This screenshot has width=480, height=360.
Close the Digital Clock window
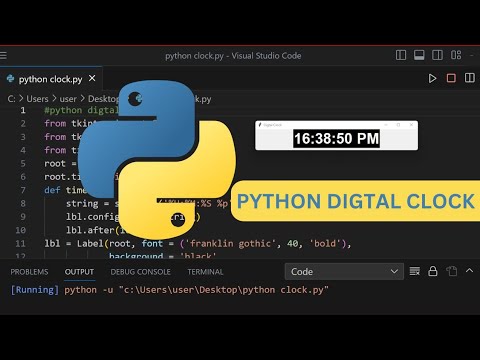[411, 125]
